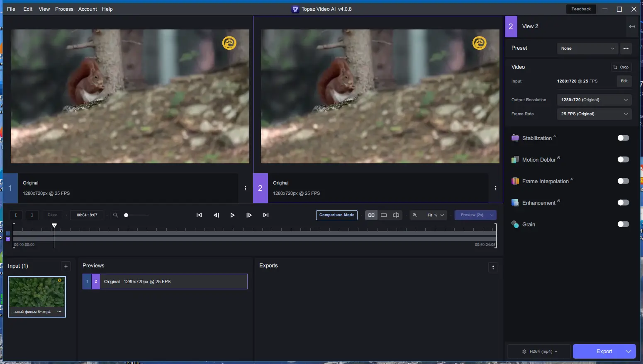Viewport: 643px width, 364px height.
Task: Step forward one frame
Action: point(249,215)
